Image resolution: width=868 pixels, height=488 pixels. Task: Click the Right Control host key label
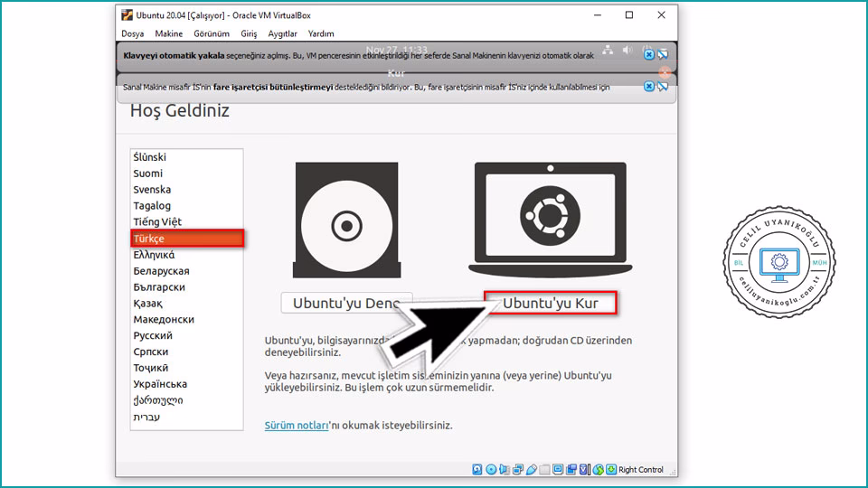pos(640,469)
